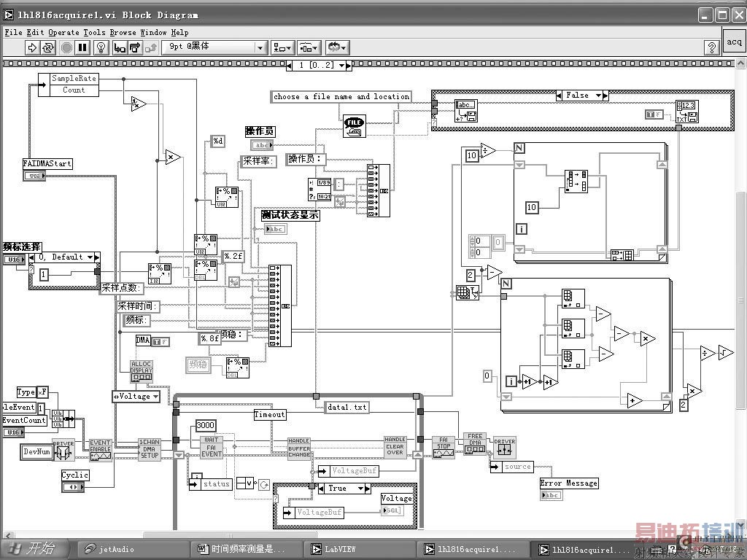
Task: Click the Step Out button
Action: click(151, 47)
